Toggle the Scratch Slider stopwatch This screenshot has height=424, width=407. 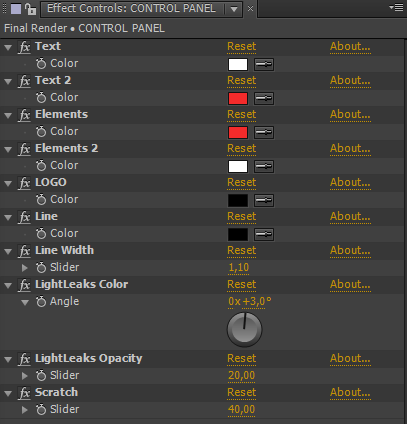pos(41,409)
